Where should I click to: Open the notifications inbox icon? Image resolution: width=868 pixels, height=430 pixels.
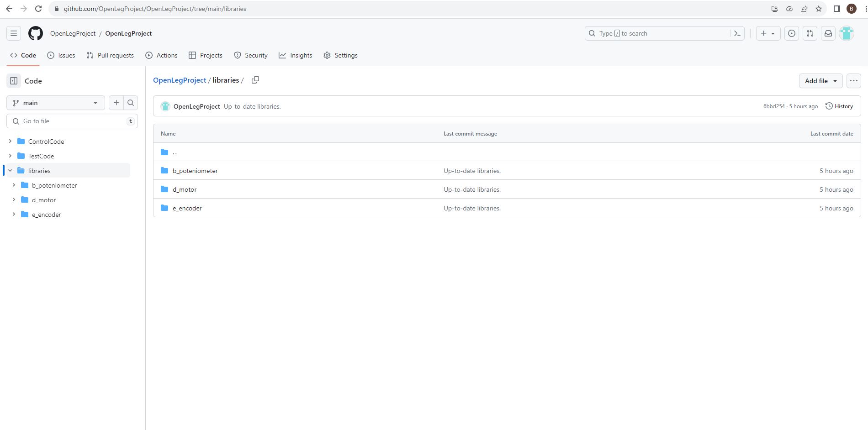point(828,33)
